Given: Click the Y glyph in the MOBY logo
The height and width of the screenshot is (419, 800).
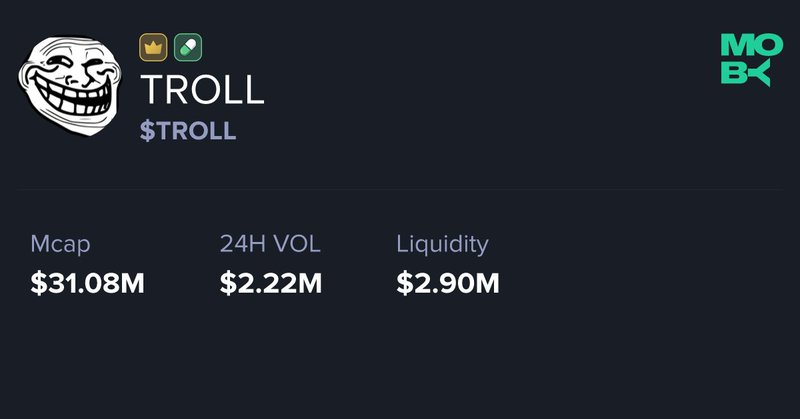Looking at the screenshot, I should [x=759, y=73].
